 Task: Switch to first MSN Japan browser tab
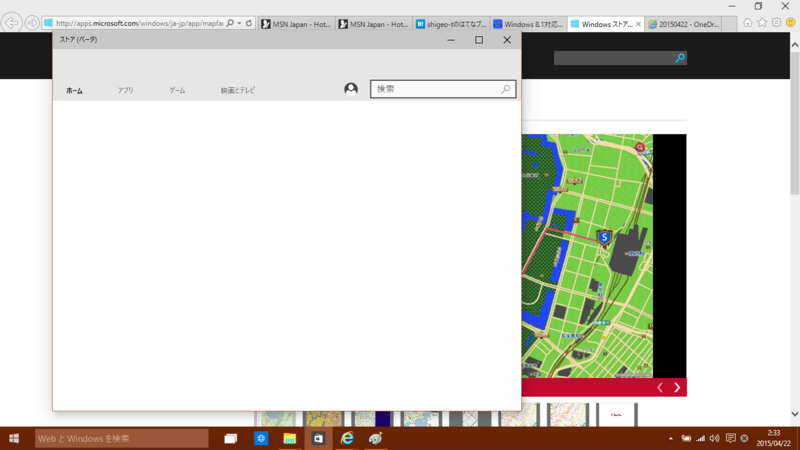[296, 24]
